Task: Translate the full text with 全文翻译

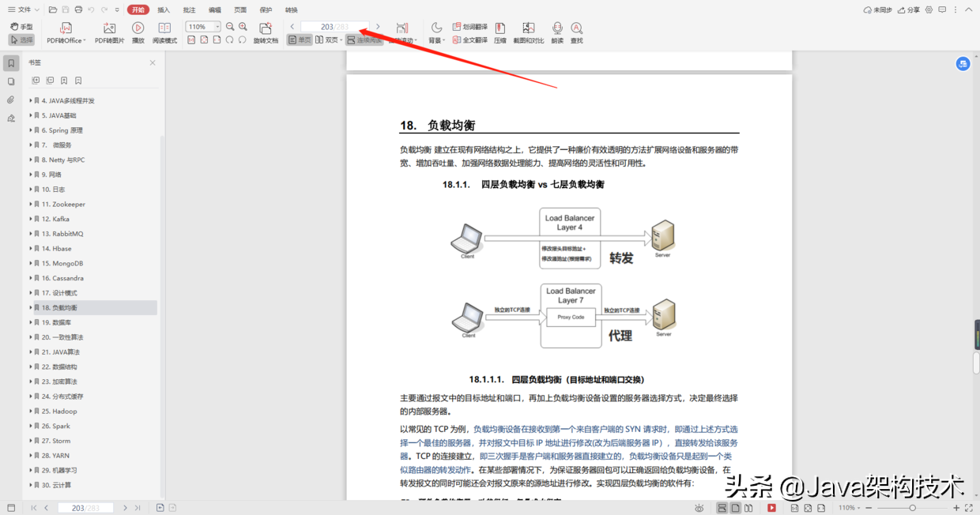Action: tap(470, 39)
